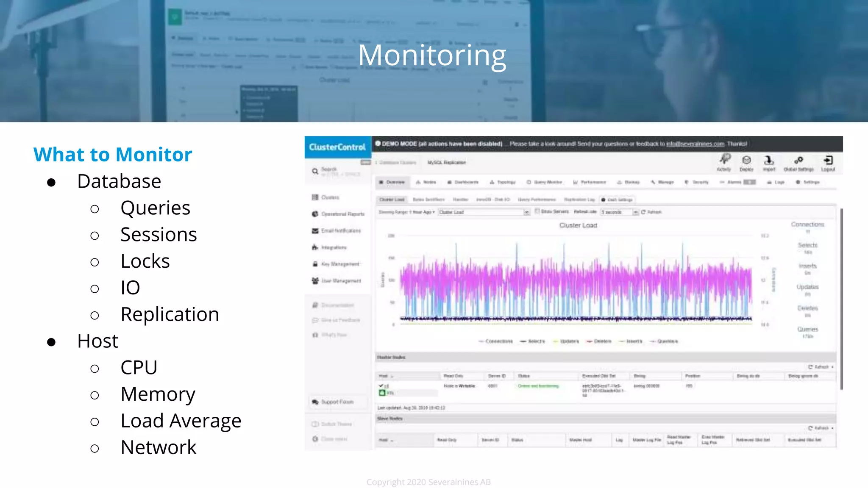Open Key Management in sidebar
The height and width of the screenshot is (488, 868).
(x=336, y=264)
